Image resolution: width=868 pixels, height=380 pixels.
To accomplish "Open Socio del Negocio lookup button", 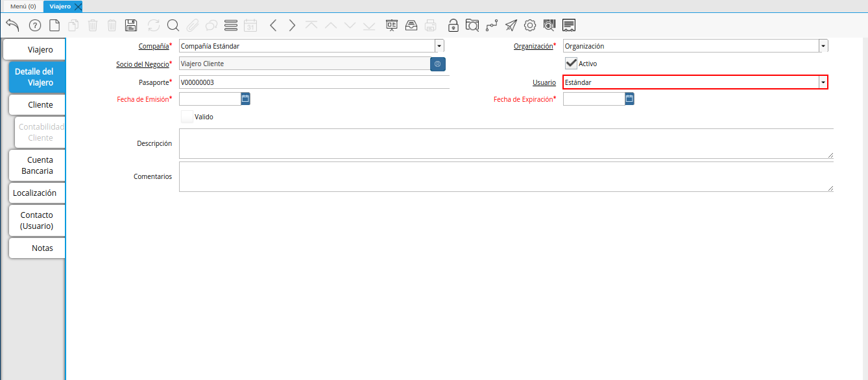I will [438, 64].
